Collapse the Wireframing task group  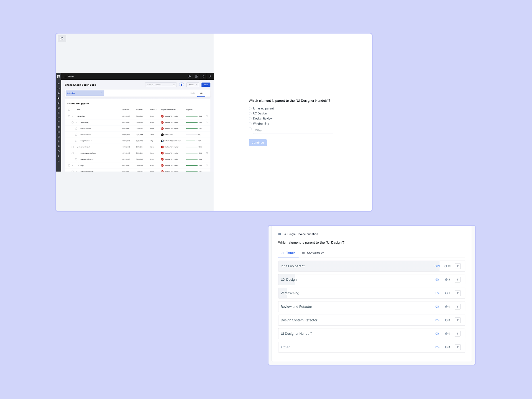tap(76, 122)
